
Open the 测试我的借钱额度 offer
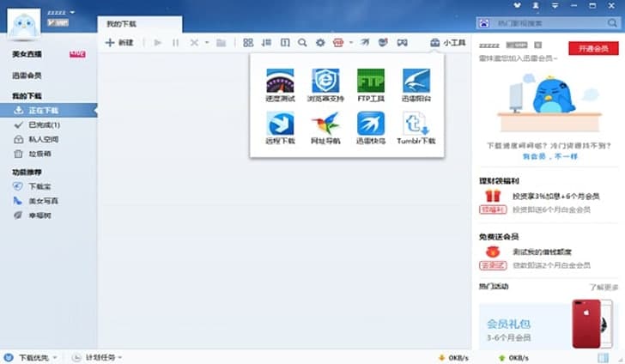coord(542,252)
